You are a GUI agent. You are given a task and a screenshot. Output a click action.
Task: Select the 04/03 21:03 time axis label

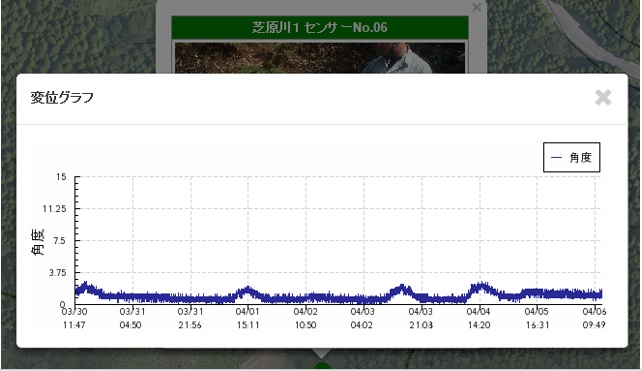point(420,318)
